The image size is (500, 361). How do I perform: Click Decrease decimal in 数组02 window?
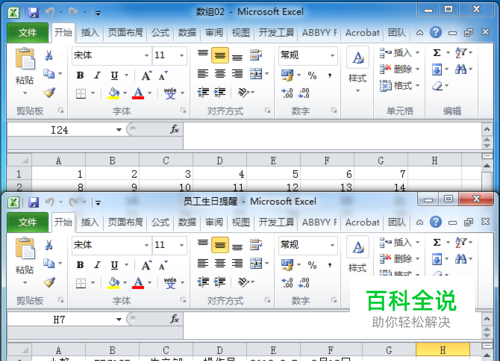[x=304, y=93]
